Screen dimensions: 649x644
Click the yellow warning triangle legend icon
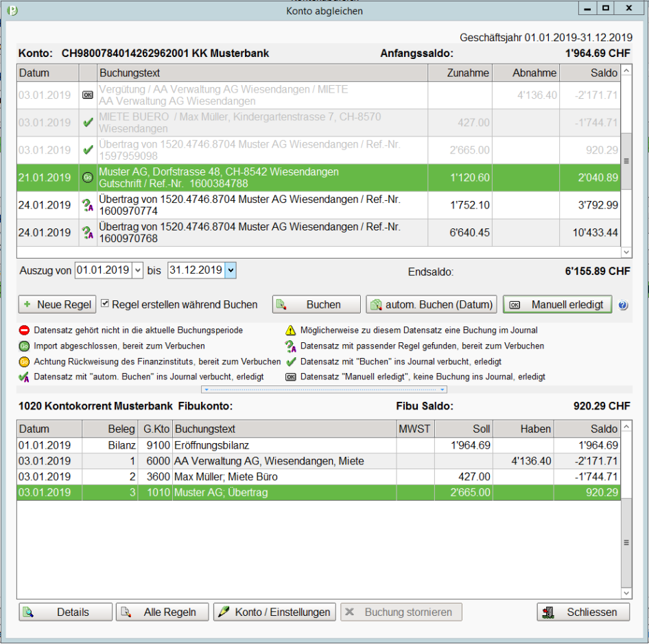point(292,329)
